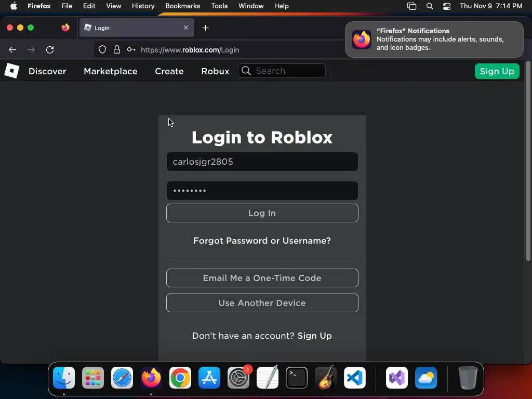Close the Login tab
Viewport: 532px width, 399px height.
(x=186, y=28)
